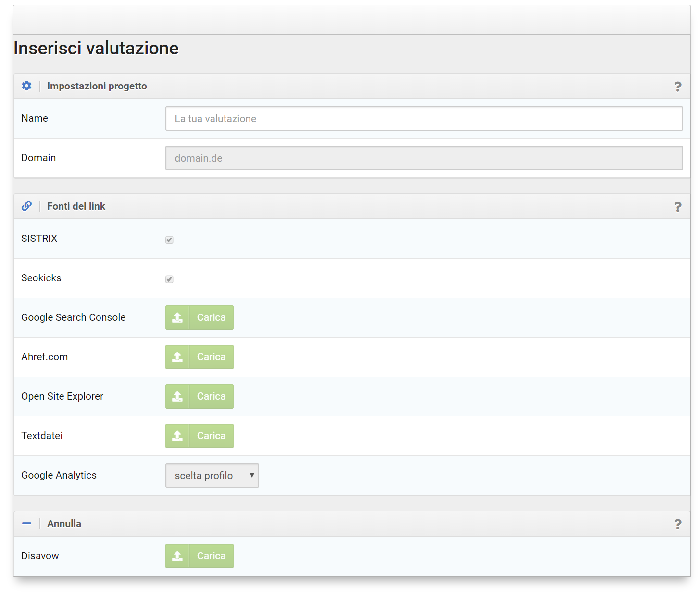
Task: Click the 'Ahref.com' label
Action: 45,357
